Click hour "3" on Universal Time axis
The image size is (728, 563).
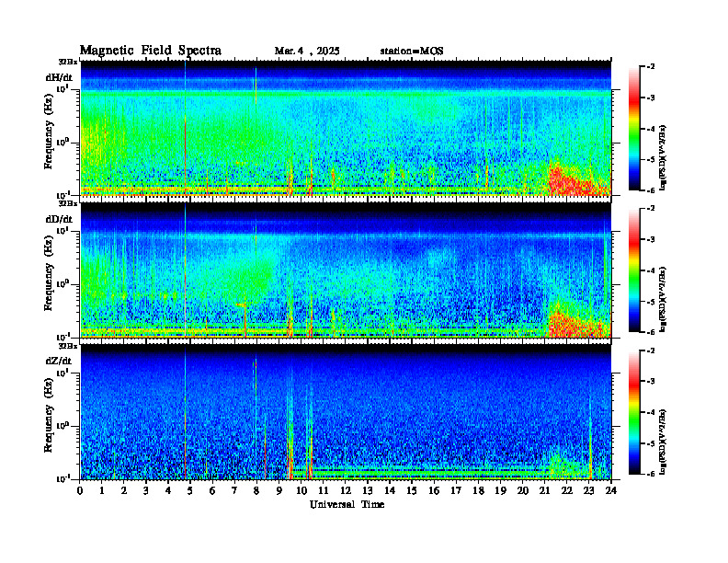[146, 490]
